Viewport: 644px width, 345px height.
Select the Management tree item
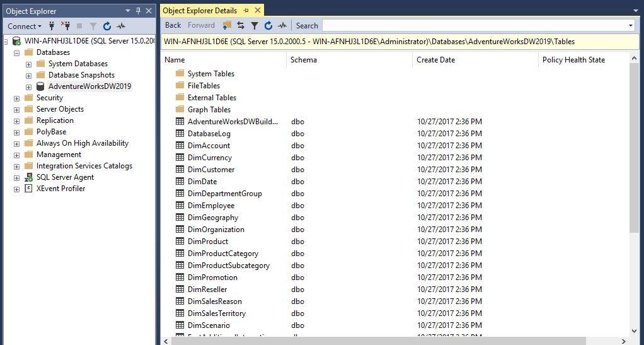[x=59, y=155]
